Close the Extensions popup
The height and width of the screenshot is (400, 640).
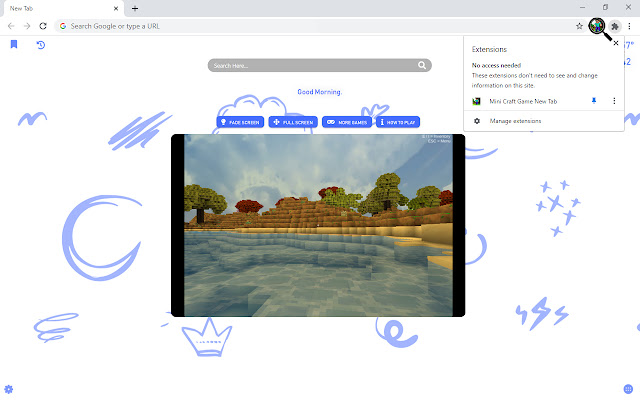click(616, 43)
